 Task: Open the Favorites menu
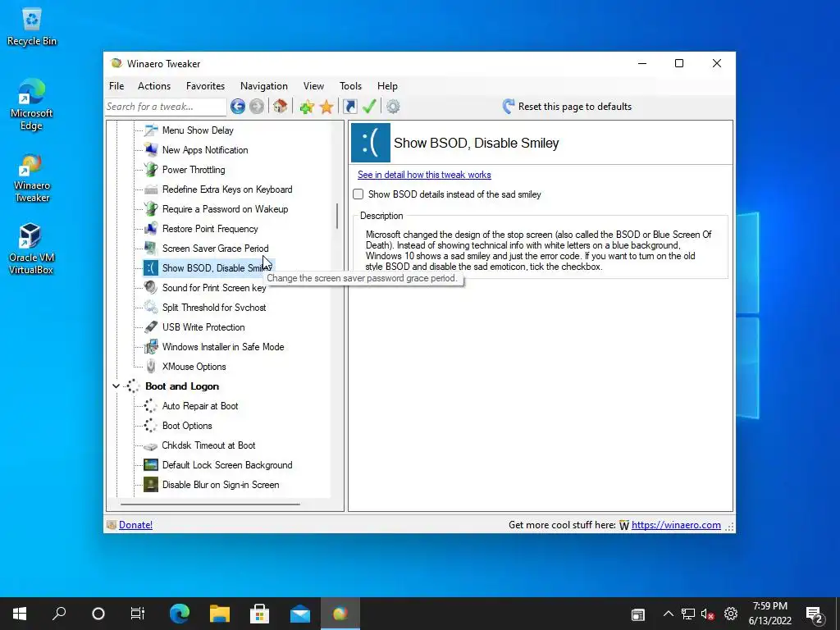click(x=205, y=86)
